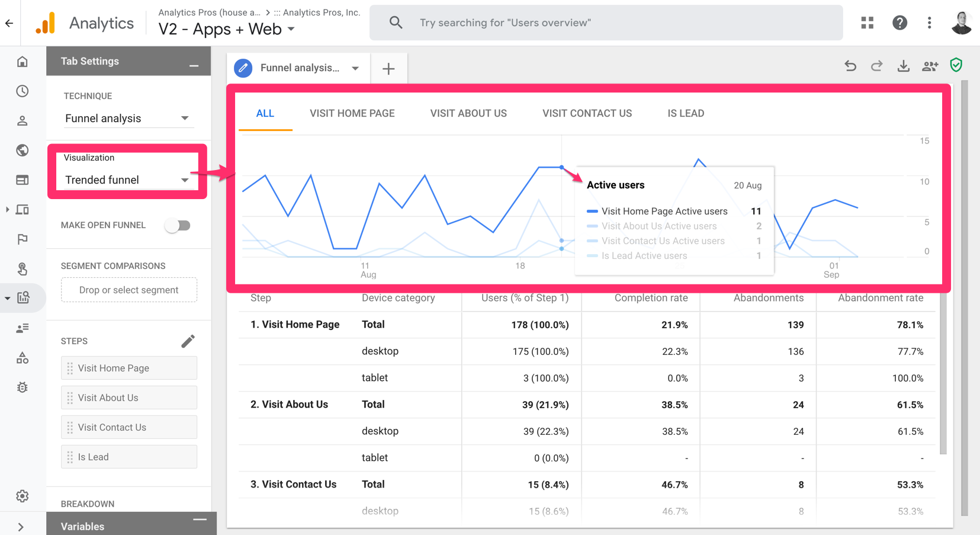The image size is (980, 535).
Task: Export the funnel analysis data
Action: click(x=903, y=66)
